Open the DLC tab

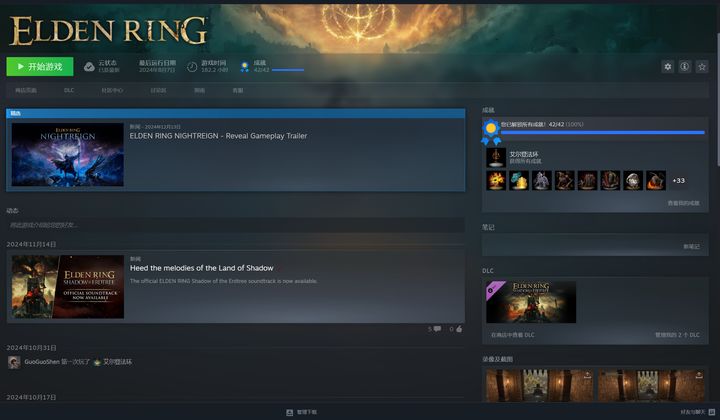(69, 90)
